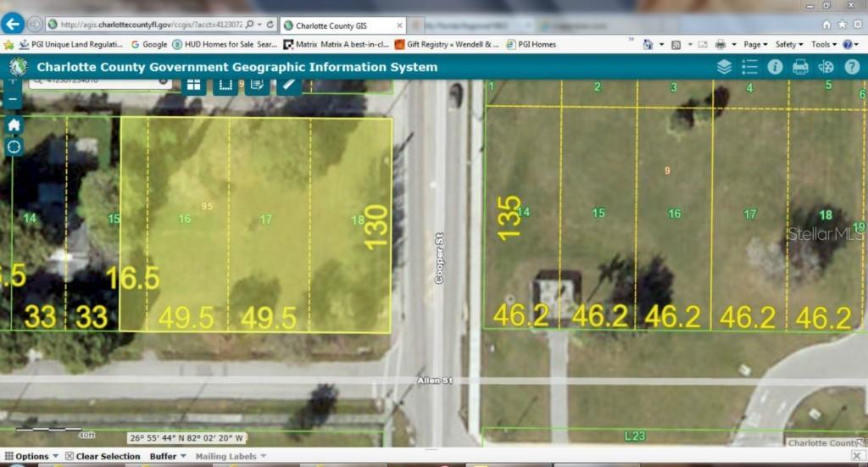Select the rectangle select tool icon
Image resolution: width=868 pixels, height=467 pixels.
pyautogui.click(x=225, y=85)
